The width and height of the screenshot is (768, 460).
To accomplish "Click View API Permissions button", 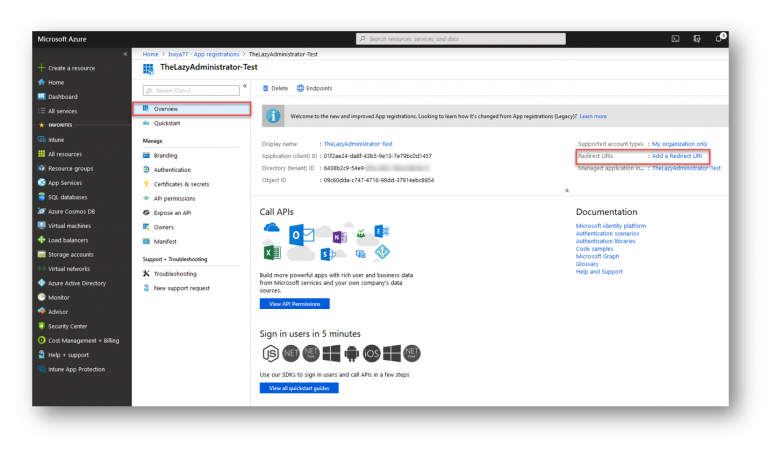I will (x=294, y=304).
